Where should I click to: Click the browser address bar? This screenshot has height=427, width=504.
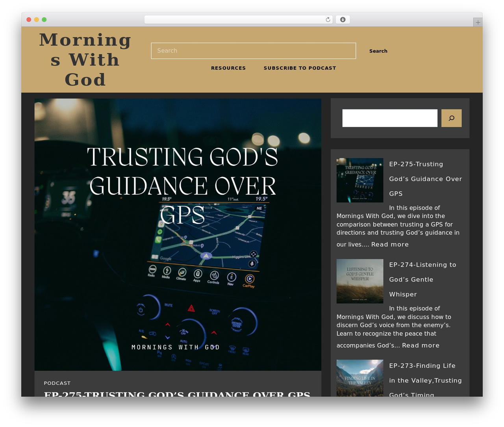[238, 20]
